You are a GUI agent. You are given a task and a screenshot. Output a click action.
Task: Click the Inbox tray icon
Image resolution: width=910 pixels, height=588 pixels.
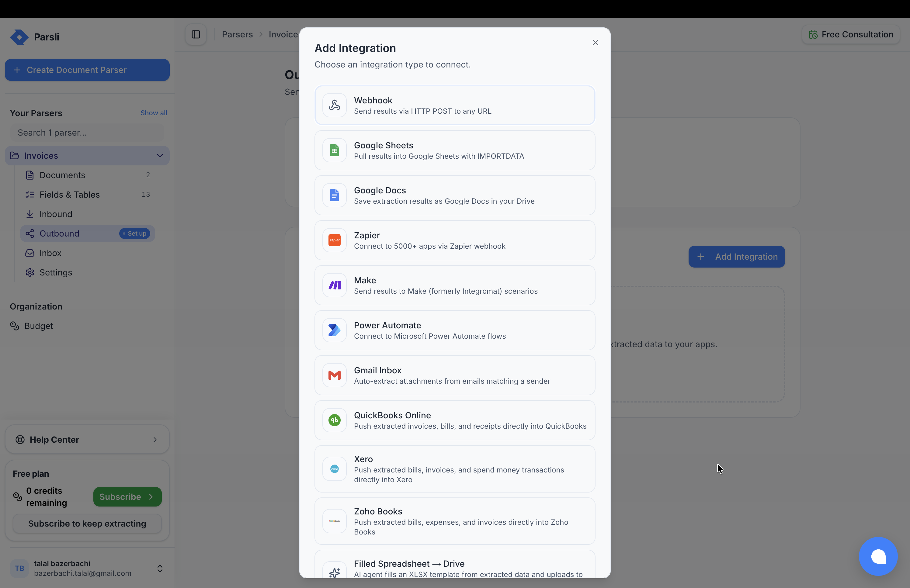tap(30, 253)
